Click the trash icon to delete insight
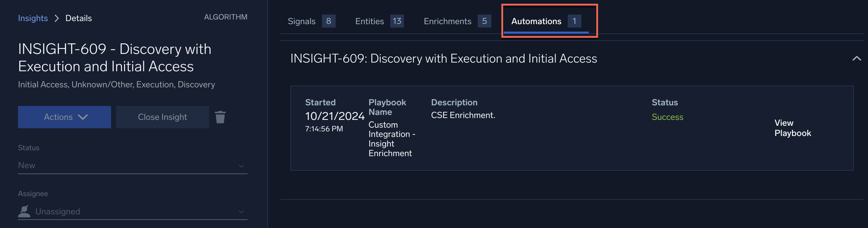 pyautogui.click(x=220, y=117)
